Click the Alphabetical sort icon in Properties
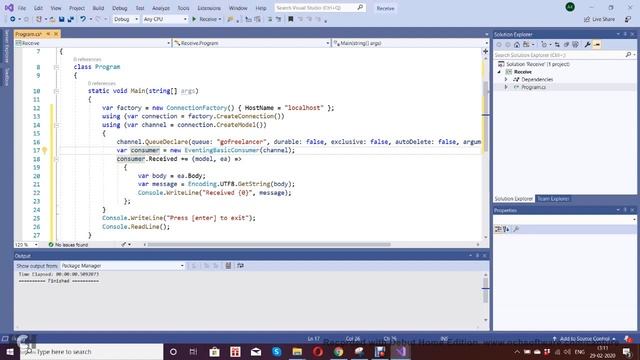Screen dimensions: 640x360 pos(506,229)
